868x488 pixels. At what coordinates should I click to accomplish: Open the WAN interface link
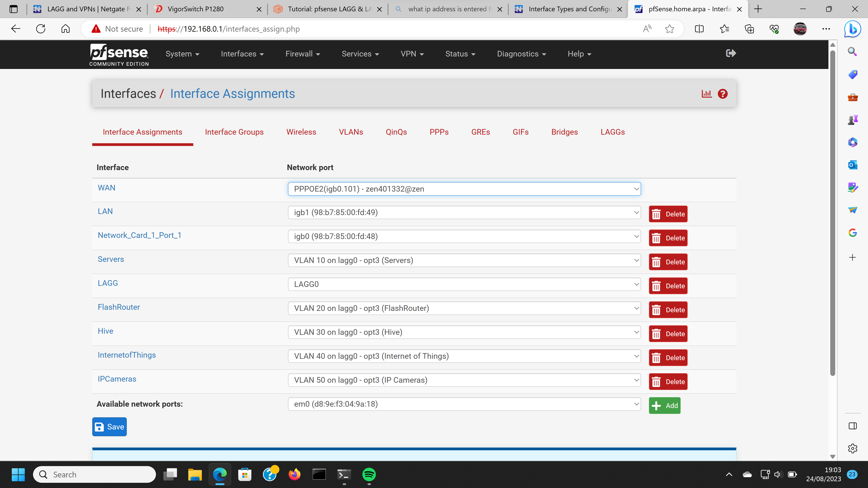point(106,188)
